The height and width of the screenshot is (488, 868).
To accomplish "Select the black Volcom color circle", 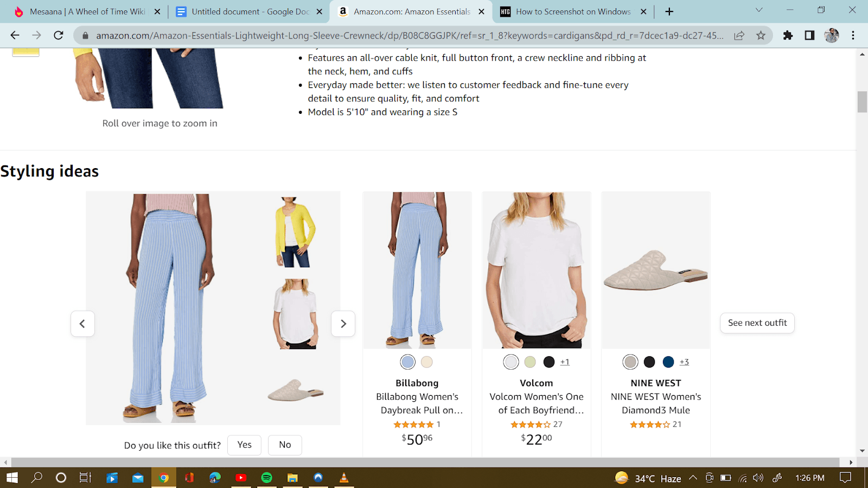I will [548, 362].
